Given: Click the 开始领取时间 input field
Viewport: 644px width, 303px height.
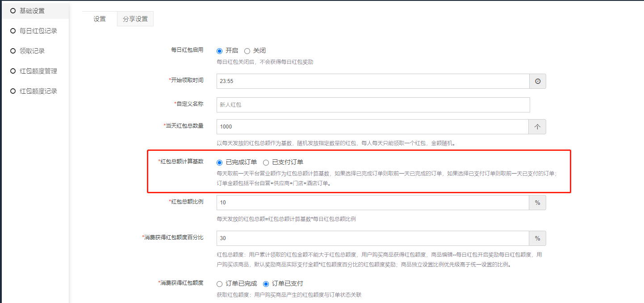Looking at the screenshot, I should pos(372,81).
